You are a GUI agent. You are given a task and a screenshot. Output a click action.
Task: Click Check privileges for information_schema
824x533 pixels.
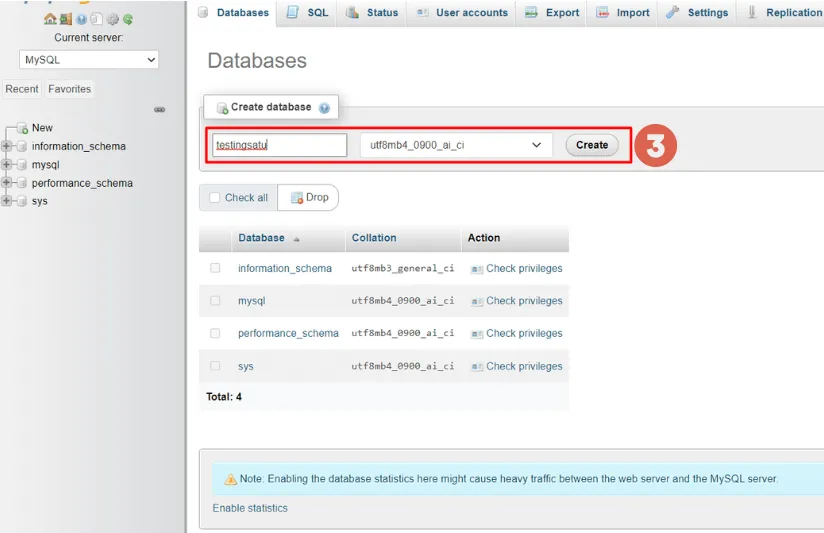coord(524,269)
